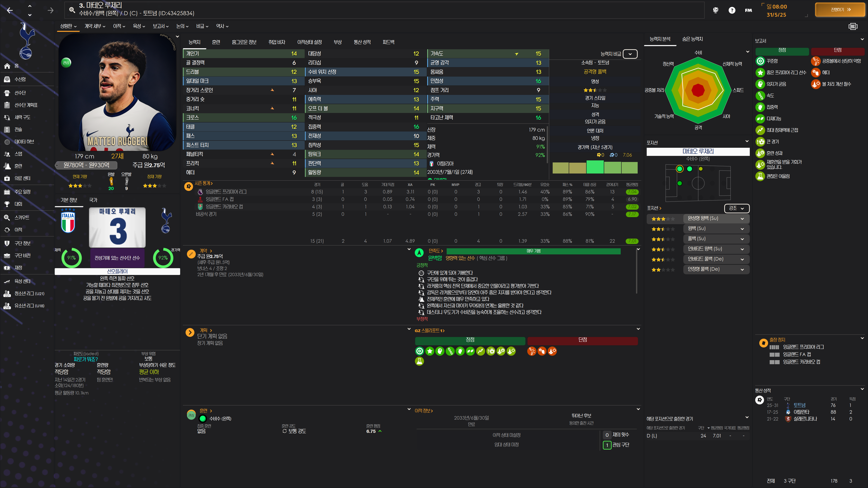Toggle the 훈련 관심 green badge
868x488 pixels.
click(191, 415)
